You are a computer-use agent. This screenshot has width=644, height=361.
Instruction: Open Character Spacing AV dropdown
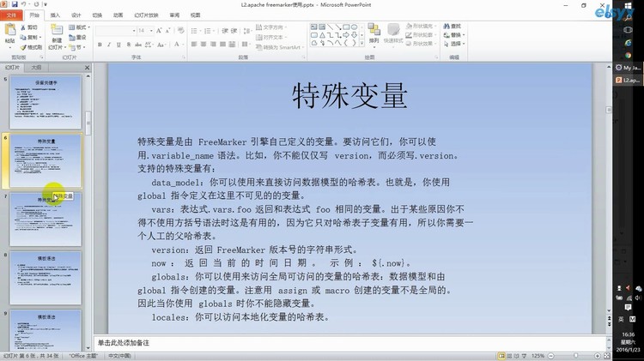149,45
